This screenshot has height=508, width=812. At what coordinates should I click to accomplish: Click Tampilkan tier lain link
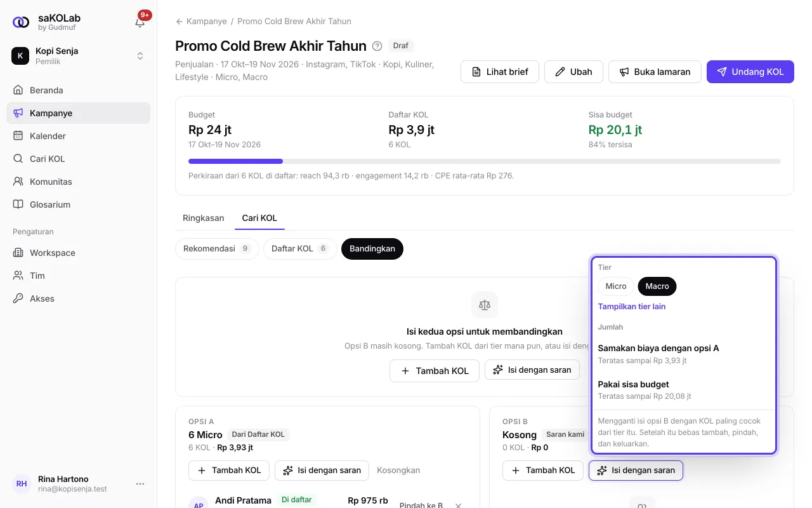[x=632, y=306]
